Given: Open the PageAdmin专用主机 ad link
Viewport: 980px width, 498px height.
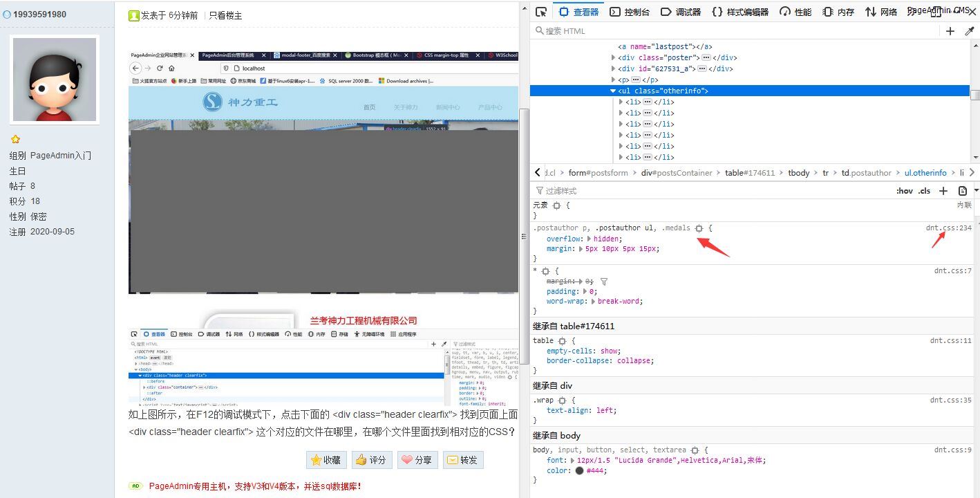Looking at the screenshot, I should coord(255,486).
